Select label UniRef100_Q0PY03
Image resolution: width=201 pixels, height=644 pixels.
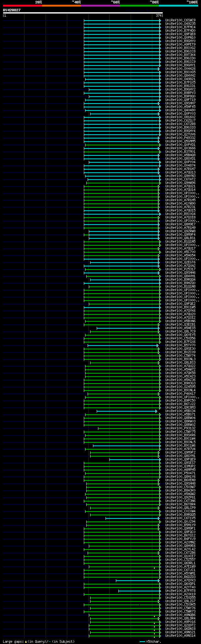[180, 113]
